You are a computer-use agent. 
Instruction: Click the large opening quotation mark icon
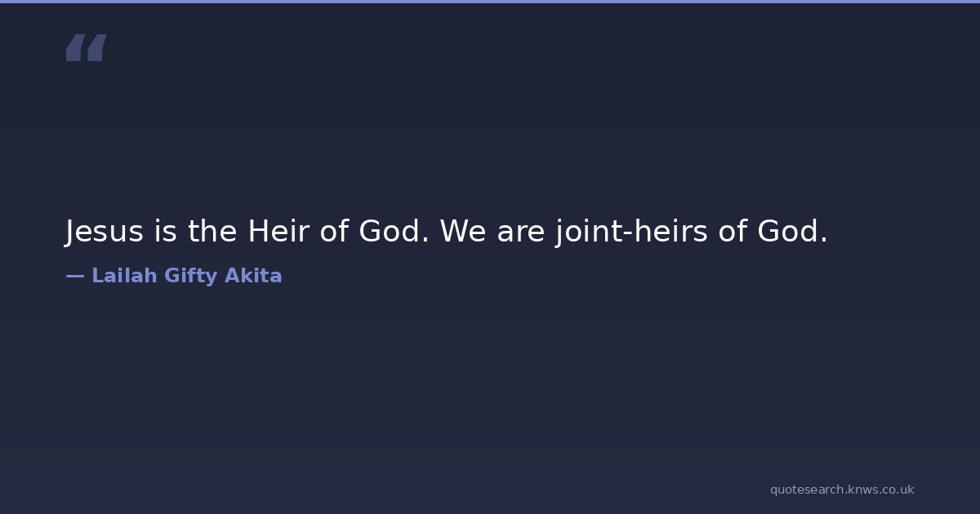(x=86, y=48)
